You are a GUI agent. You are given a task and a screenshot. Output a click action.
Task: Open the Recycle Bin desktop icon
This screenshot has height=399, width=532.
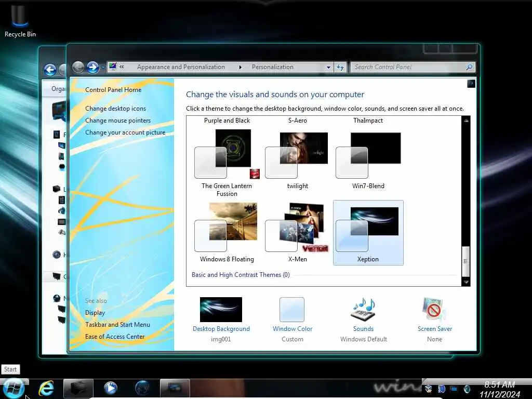(x=20, y=20)
